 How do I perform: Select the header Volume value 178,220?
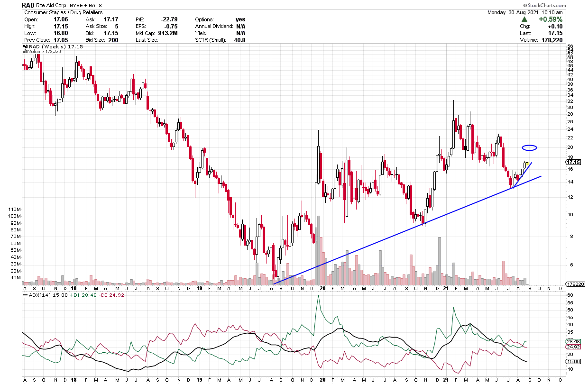pyautogui.click(x=552, y=40)
